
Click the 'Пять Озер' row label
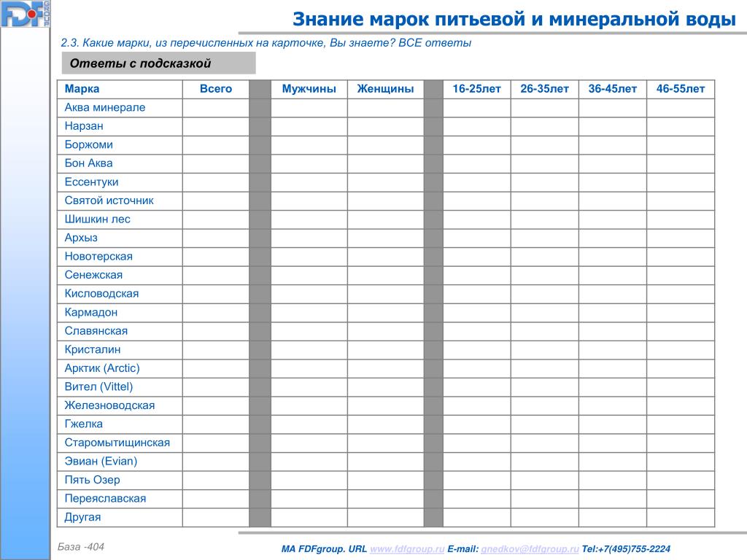[x=93, y=480]
